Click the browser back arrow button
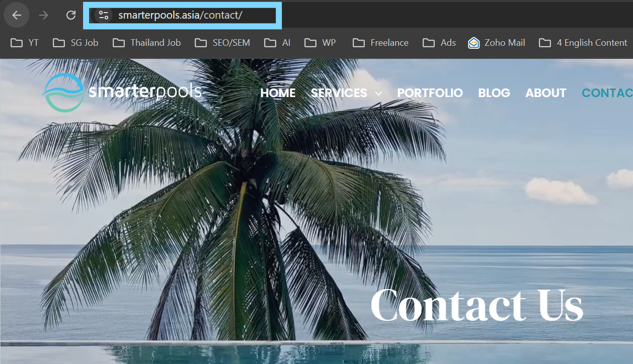The height and width of the screenshot is (364, 633). pyautogui.click(x=17, y=15)
